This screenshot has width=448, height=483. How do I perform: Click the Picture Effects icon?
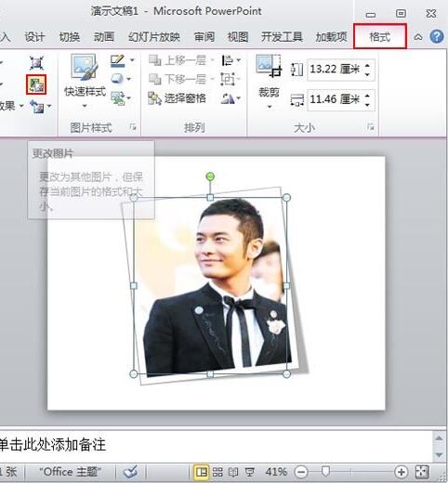tap(117, 79)
